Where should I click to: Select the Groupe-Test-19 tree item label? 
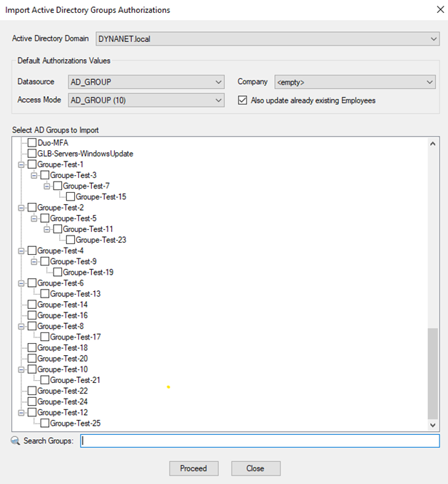tap(88, 273)
